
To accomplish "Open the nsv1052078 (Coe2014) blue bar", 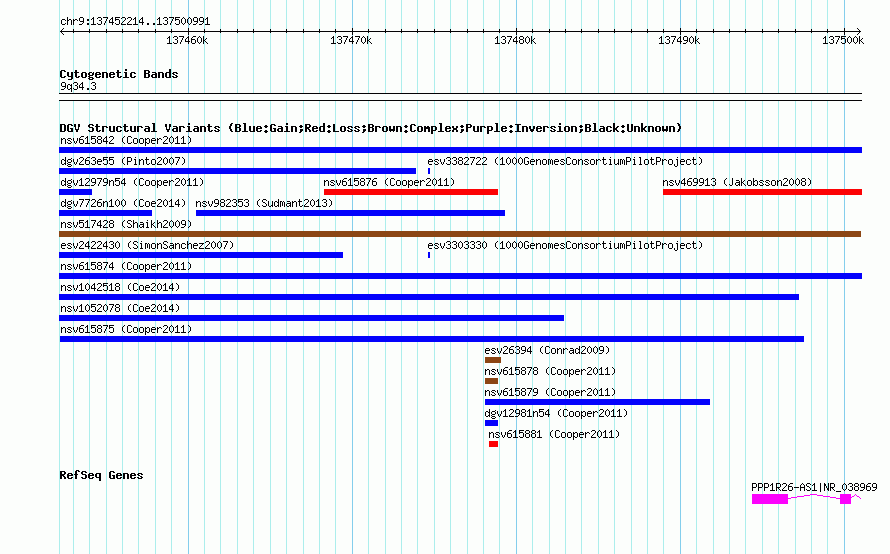I will (x=312, y=318).
